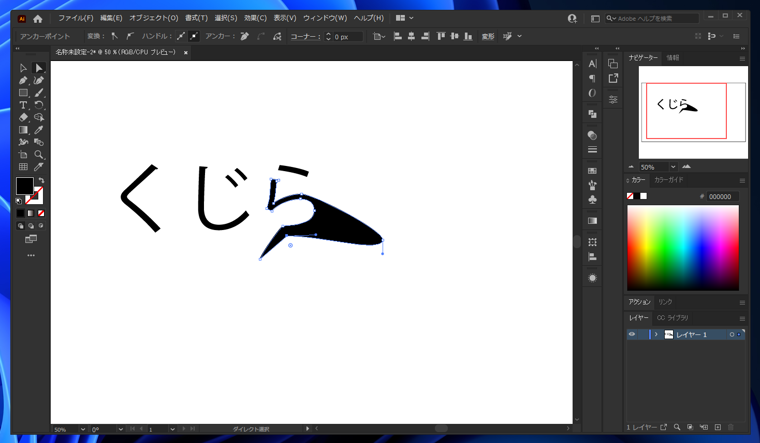Select the Rotate tool

(39, 105)
